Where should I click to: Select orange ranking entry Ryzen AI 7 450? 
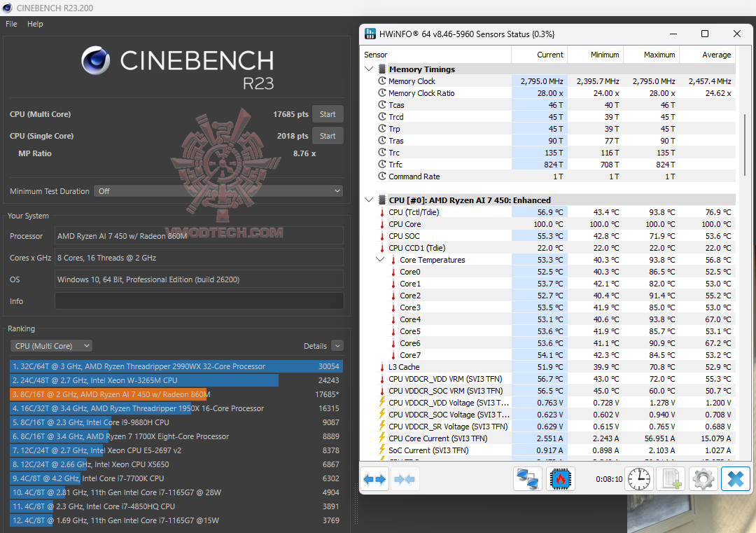176,394
